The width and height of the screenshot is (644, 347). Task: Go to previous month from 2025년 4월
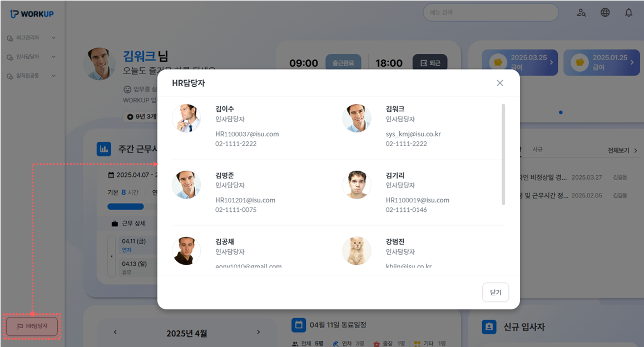(x=116, y=332)
